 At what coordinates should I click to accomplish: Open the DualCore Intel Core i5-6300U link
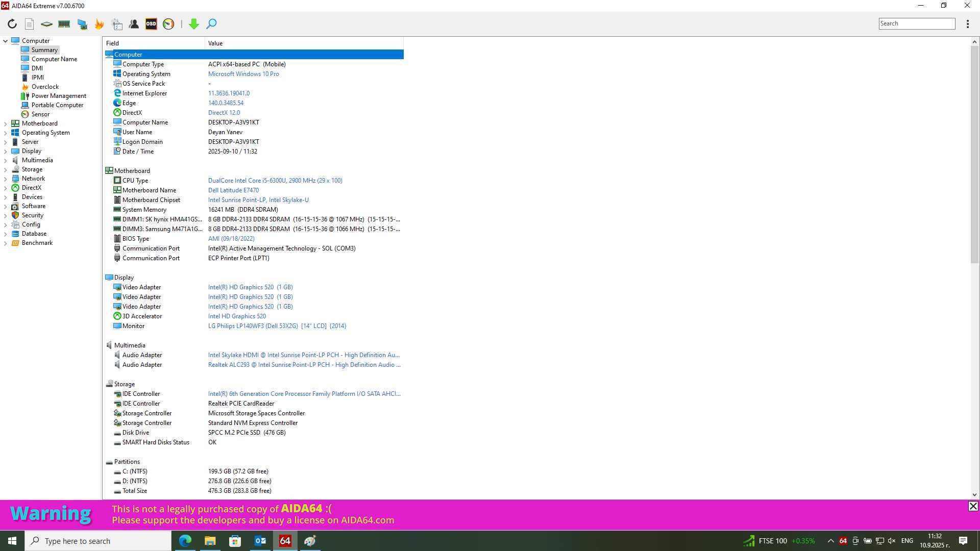(275, 181)
